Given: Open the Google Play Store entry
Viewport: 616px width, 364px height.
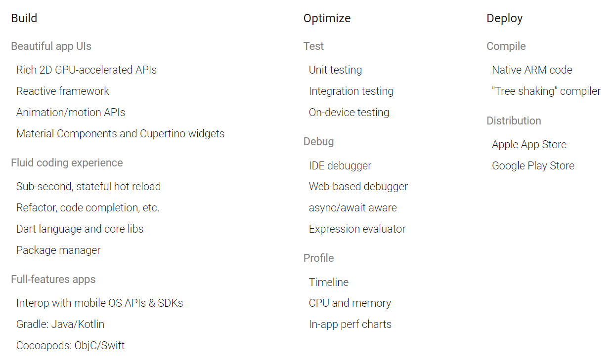Looking at the screenshot, I should pos(533,166).
